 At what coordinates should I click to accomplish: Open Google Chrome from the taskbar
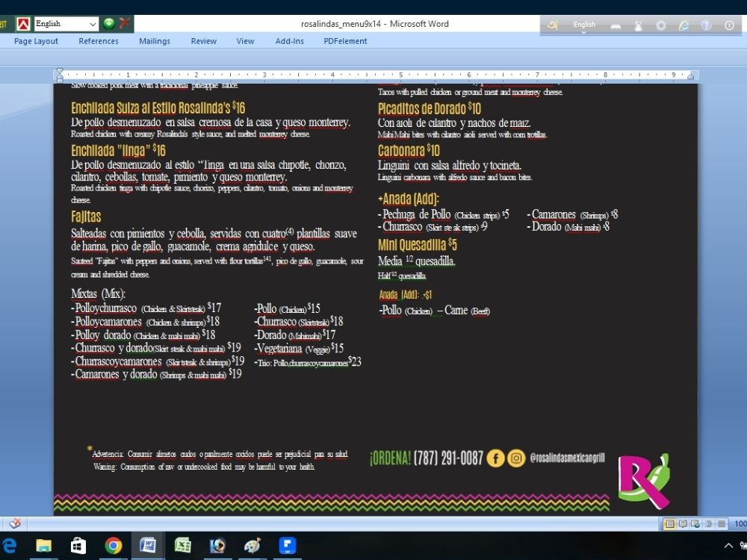pyautogui.click(x=114, y=546)
